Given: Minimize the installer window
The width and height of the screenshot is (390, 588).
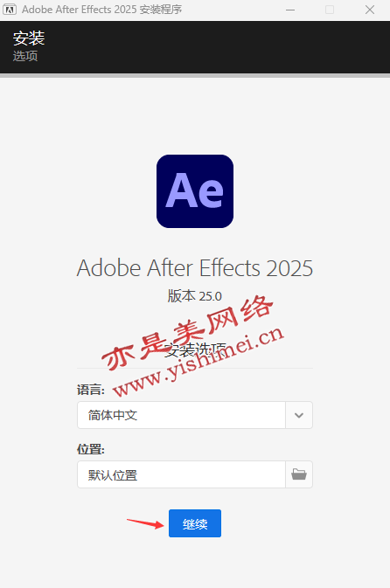Looking at the screenshot, I should coord(290,10).
